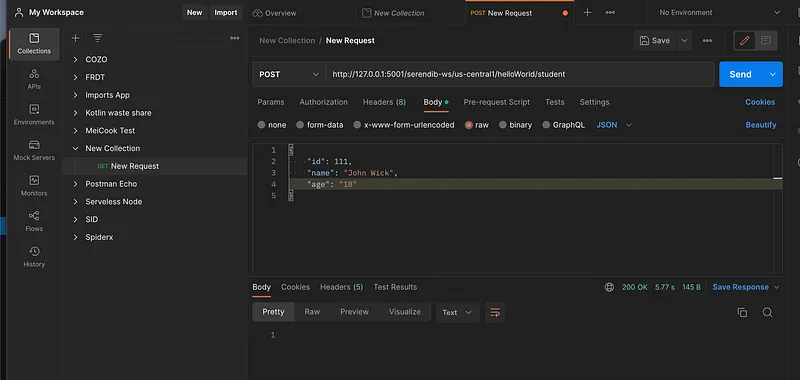Viewport: 800px width, 380px height.
Task: Open the Save Response dropdown
Action: (x=746, y=287)
